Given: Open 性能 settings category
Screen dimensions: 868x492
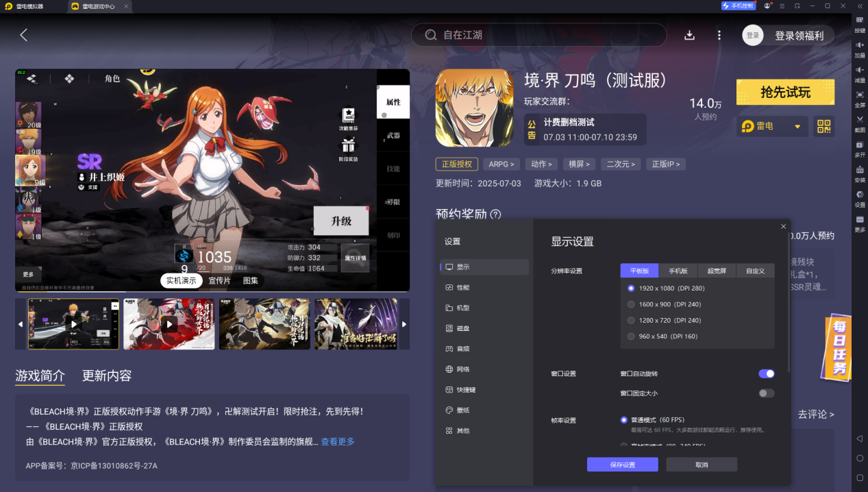Looking at the screenshot, I should coord(484,288).
